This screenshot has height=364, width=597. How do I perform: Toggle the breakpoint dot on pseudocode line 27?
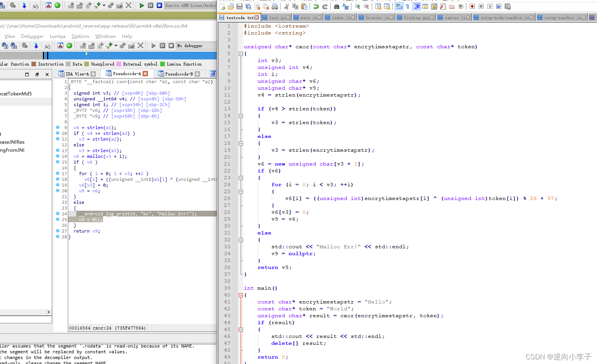point(57,231)
